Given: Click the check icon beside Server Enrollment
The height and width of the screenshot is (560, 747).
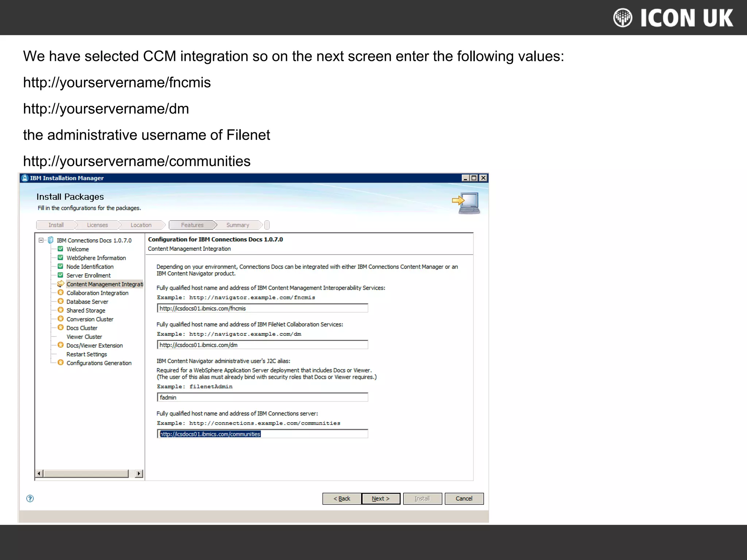Looking at the screenshot, I should pos(61,275).
